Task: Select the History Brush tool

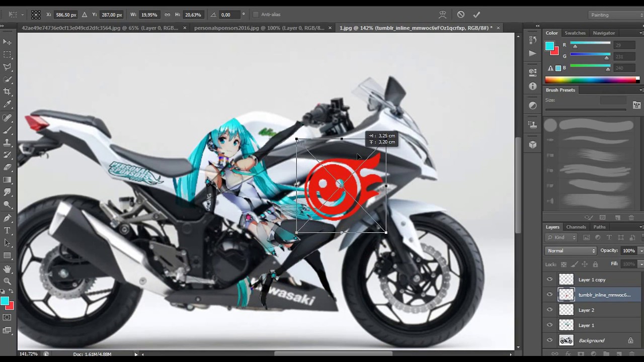Action: pos(7,155)
